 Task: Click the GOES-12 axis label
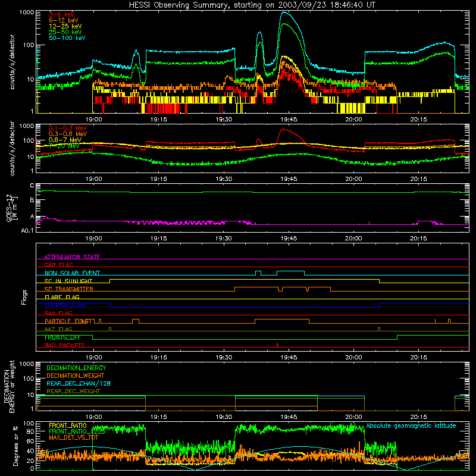[12, 208]
